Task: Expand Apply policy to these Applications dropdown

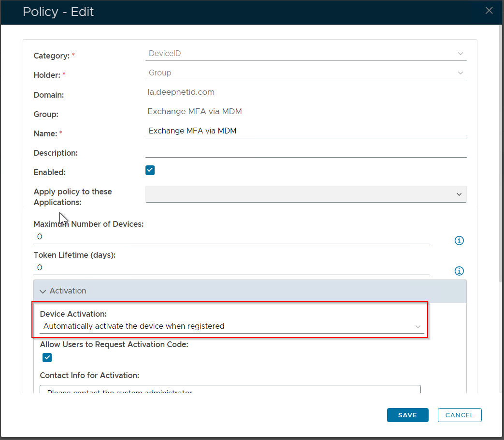Action: click(305, 194)
